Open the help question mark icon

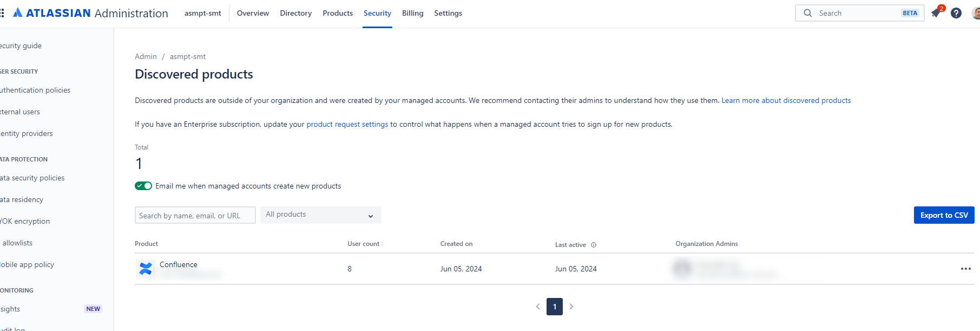tap(956, 13)
